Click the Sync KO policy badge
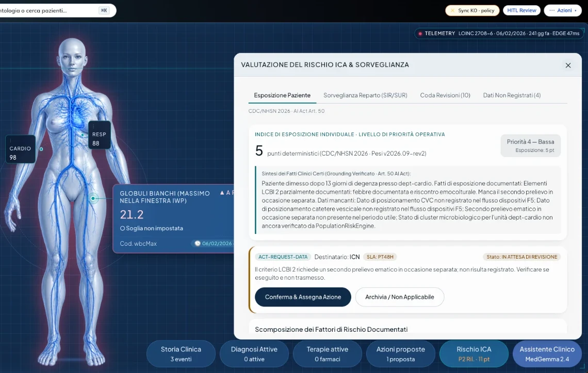Viewport: 588px width, 373px height. pyautogui.click(x=472, y=10)
